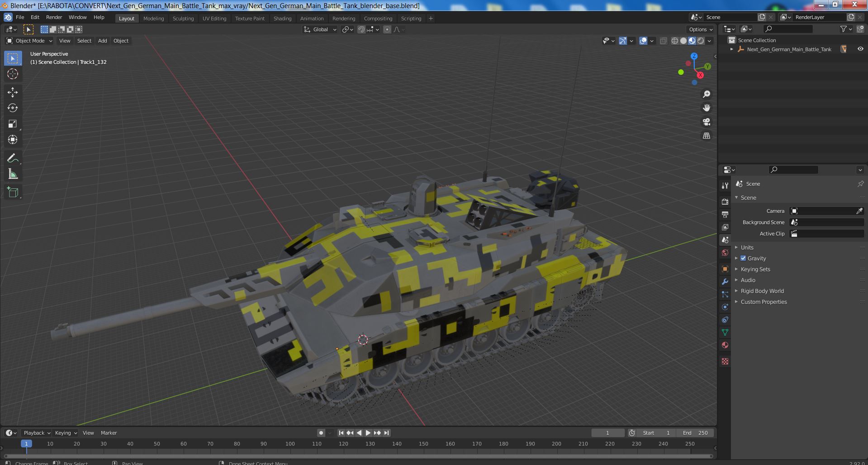Select the Measure tool

13,174
